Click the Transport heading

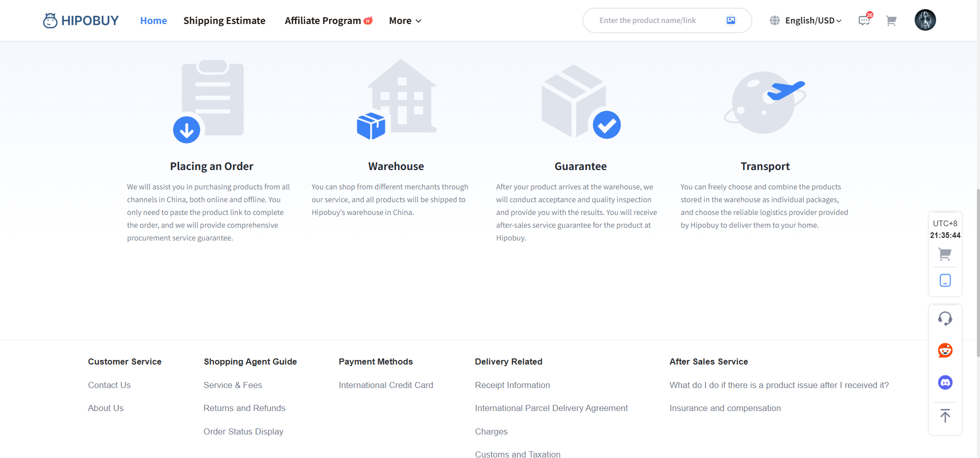coord(765,166)
